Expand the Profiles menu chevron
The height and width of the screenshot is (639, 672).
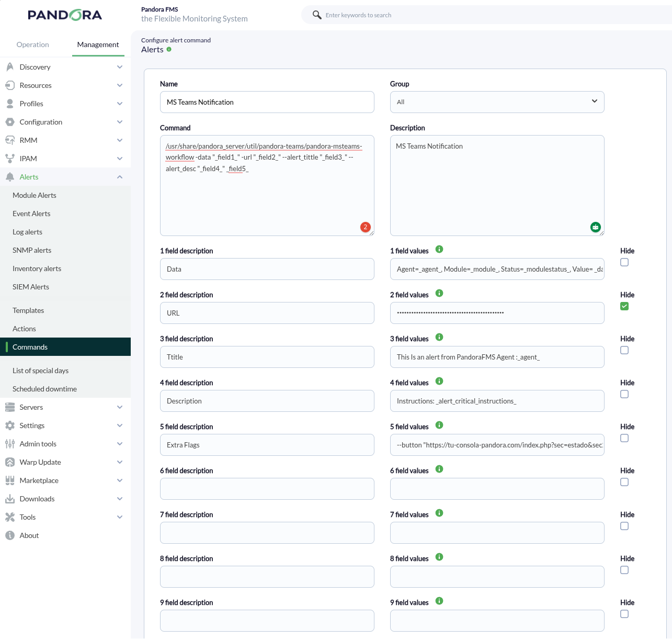pyautogui.click(x=120, y=104)
